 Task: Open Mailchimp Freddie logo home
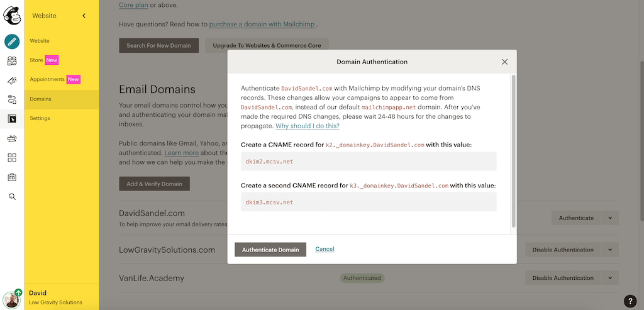pyautogui.click(x=12, y=16)
